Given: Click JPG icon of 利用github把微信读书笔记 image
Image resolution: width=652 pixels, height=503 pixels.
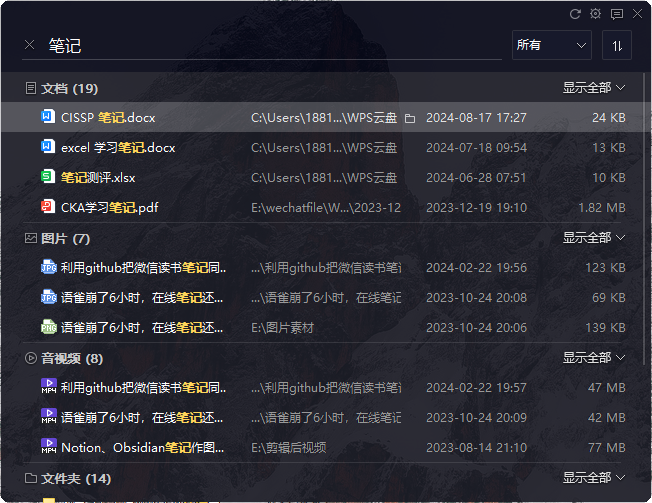Looking at the screenshot, I should [49, 267].
